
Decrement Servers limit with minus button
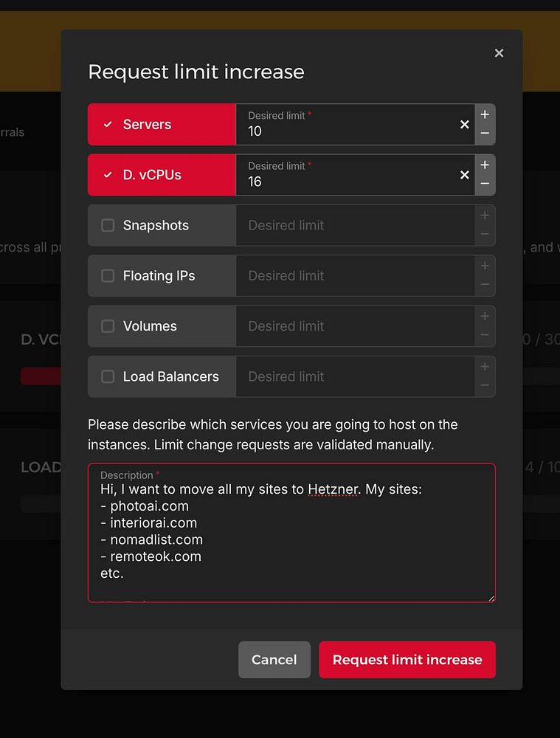[485, 134]
